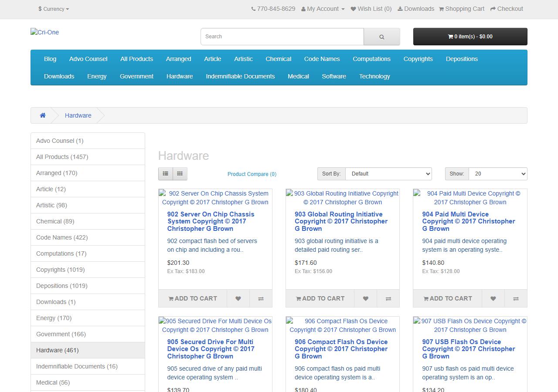Compare product 903 Global Routing Initiative
Screen dimensions: 558x392
point(388,298)
